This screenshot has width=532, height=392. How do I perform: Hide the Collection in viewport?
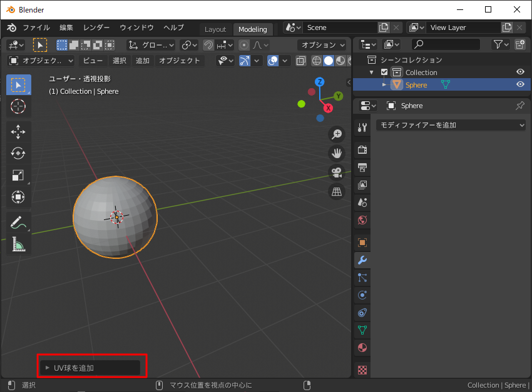(520, 72)
